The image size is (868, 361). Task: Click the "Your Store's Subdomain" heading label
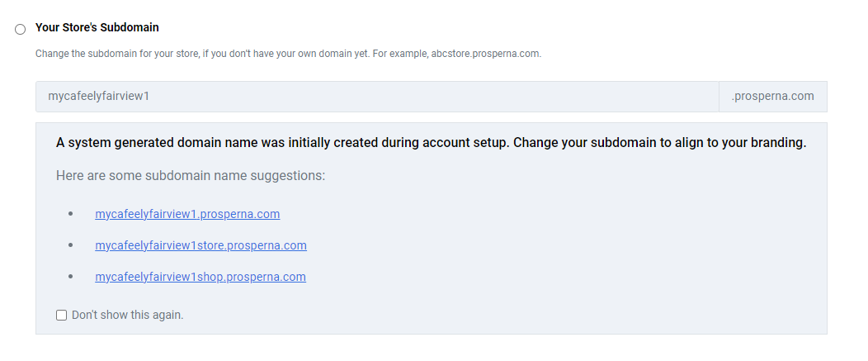[97, 28]
